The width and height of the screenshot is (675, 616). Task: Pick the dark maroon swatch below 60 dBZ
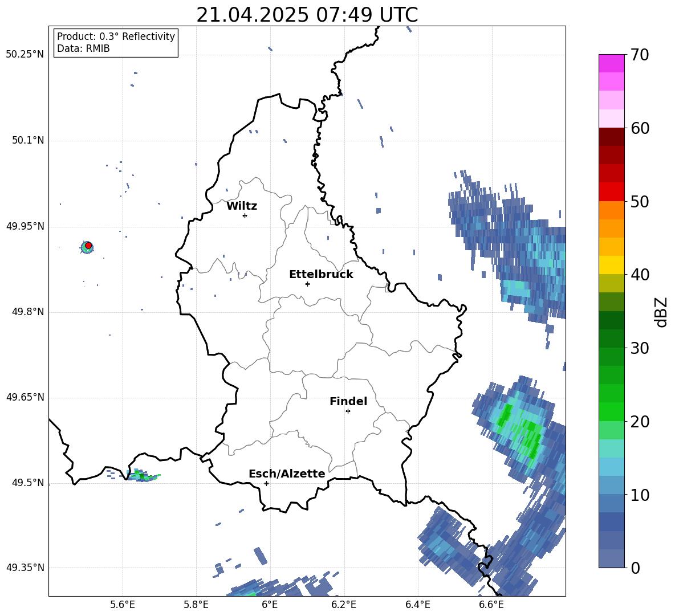point(611,137)
